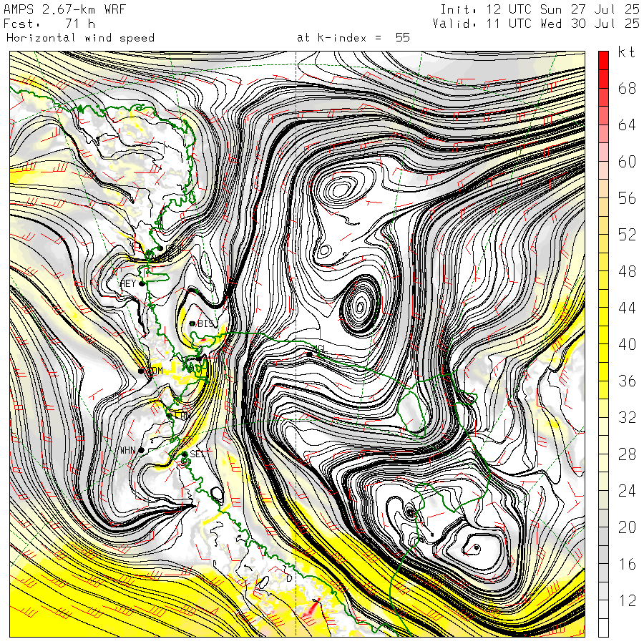Viewport: 644px width, 644px height.
Task: Click the LHN station label
Action: tap(182, 416)
